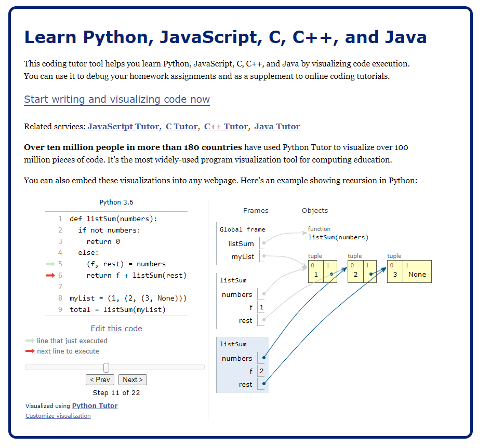This screenshot has width=504, height=448.
Task: Click the red arrow beside code line 6
Action: (50, 276)
